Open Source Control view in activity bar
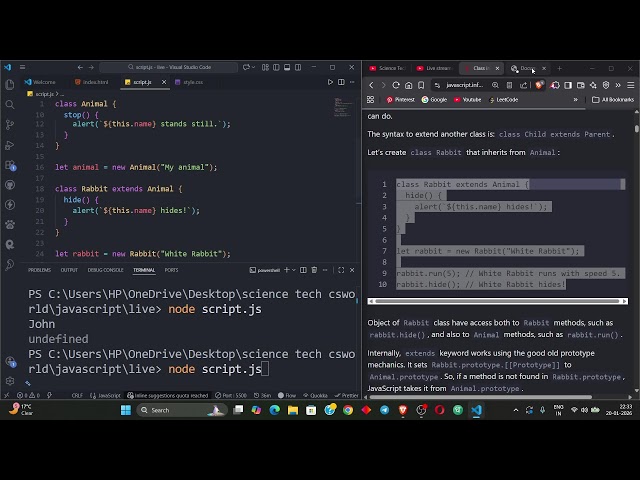 (10, 124)
